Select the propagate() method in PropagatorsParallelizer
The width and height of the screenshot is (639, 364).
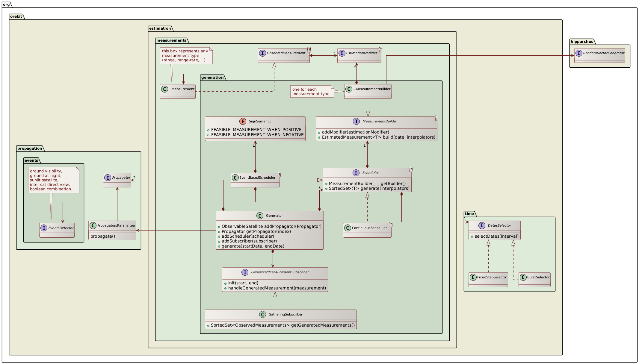[x=102, y=236]
